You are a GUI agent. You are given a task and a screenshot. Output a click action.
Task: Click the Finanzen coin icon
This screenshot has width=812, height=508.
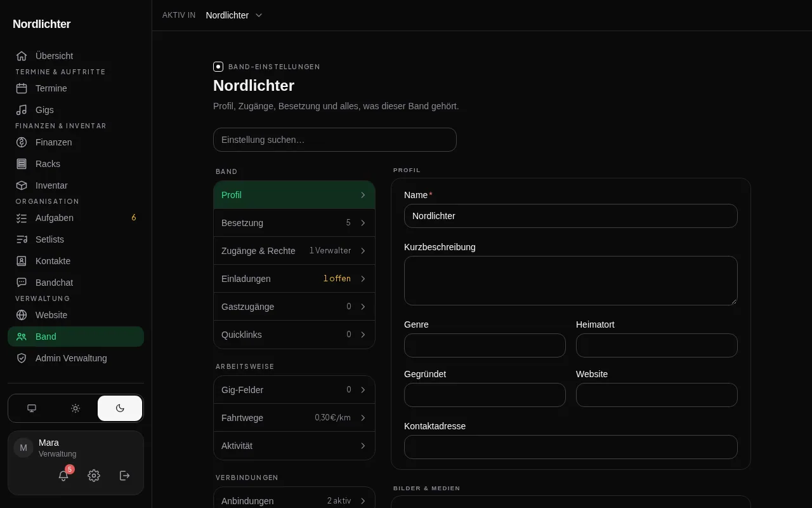pos(22,142)
